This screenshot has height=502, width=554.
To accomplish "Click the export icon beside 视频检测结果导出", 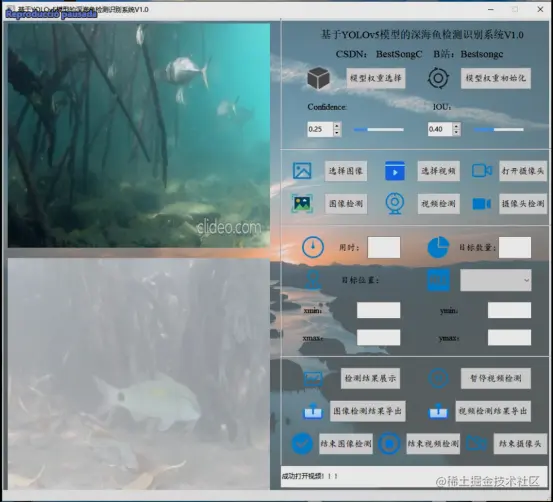I will pyautogui.click(x=438, y=411).
